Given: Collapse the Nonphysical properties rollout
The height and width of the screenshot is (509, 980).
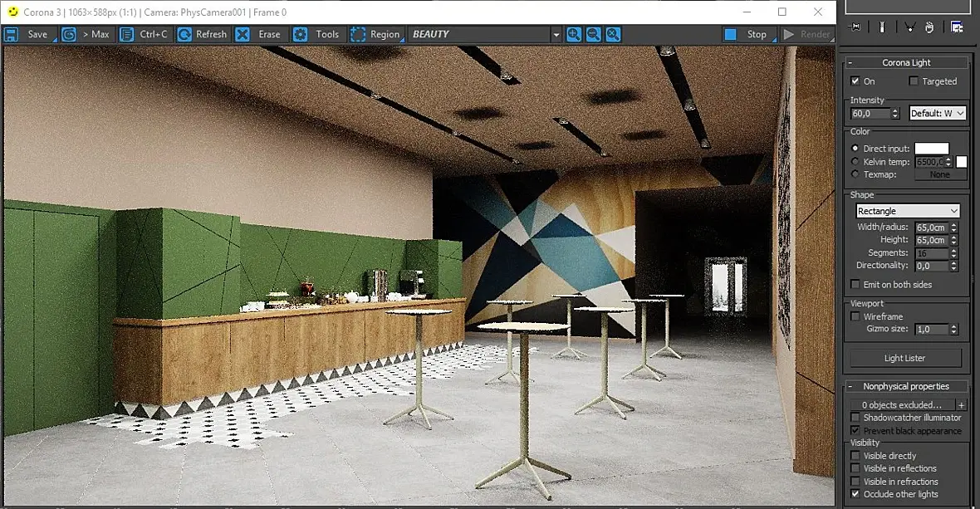Looking at the screenshot, I should click(906, 386).
